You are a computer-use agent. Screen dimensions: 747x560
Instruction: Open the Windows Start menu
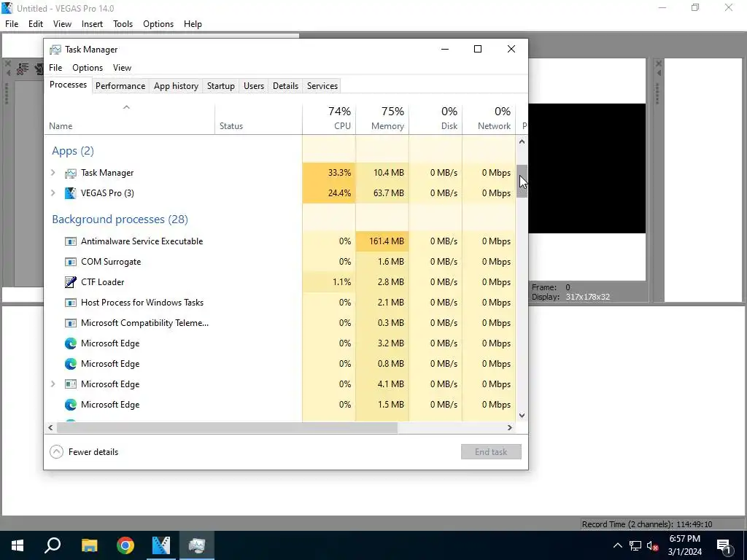tap(18, 545)
